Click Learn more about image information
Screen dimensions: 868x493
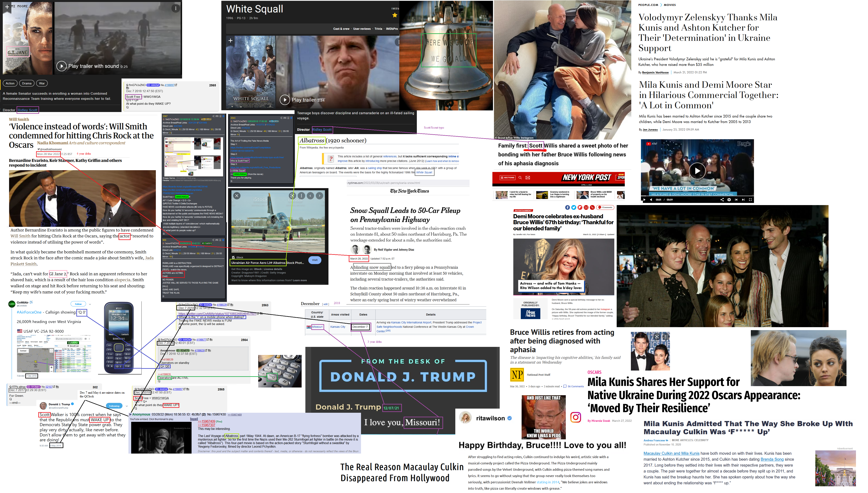299,280
